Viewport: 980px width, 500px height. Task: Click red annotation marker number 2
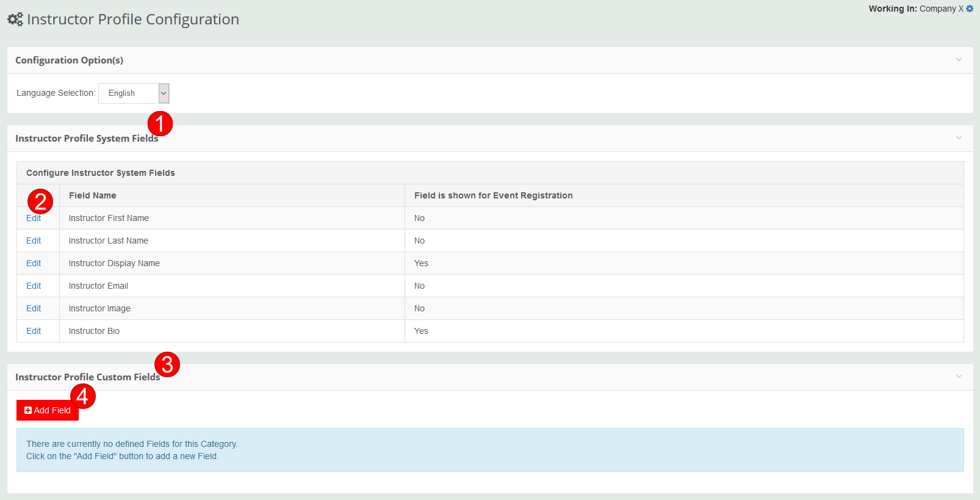[x=40, y=201]
